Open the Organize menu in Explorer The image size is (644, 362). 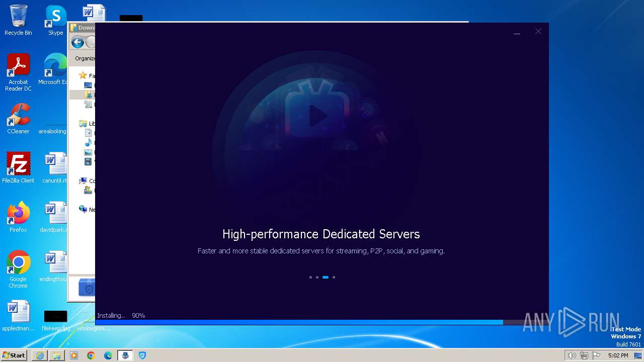pos(85,58)
